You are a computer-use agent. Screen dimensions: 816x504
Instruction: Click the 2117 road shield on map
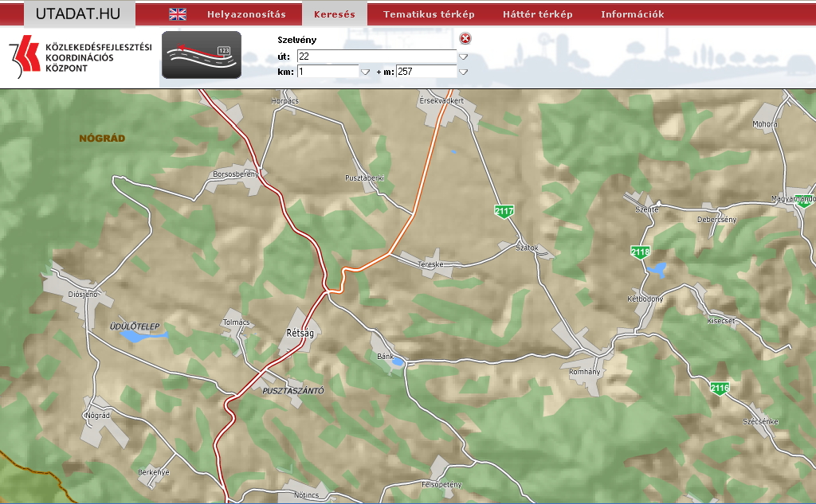click(x=504, y=212)
